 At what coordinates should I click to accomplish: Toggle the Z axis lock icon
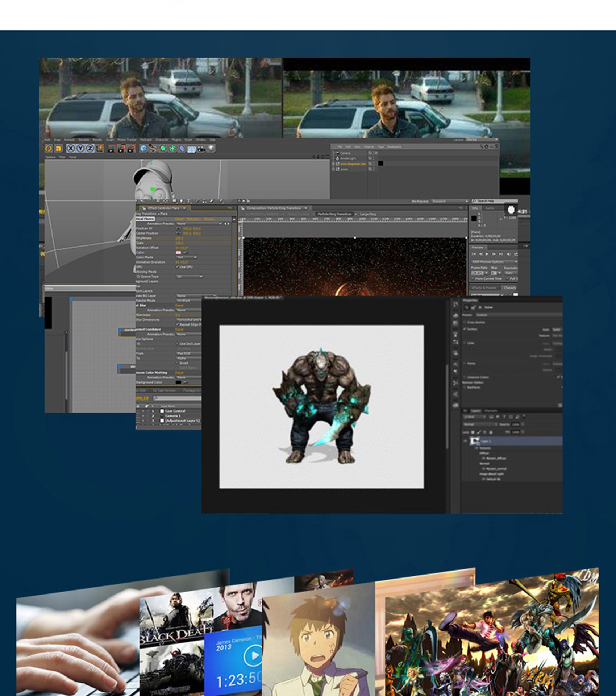90,148
